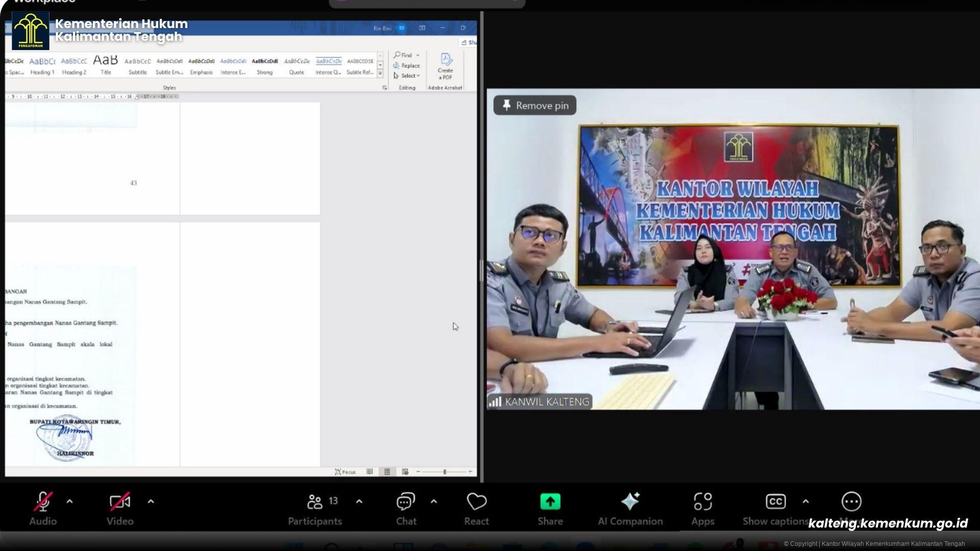Click Replace in the Editing group
Viewport: 980px width, 551px height.
407,65
